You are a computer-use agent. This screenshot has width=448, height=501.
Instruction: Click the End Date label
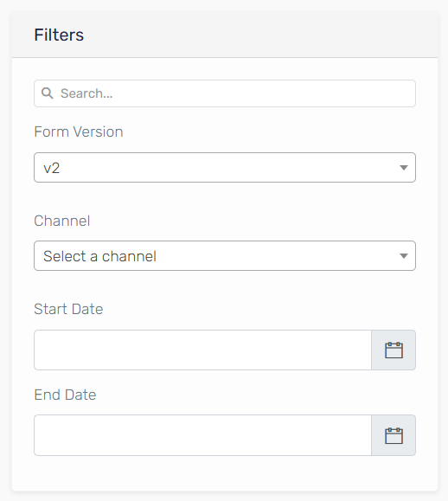click(x=65, y=395)
